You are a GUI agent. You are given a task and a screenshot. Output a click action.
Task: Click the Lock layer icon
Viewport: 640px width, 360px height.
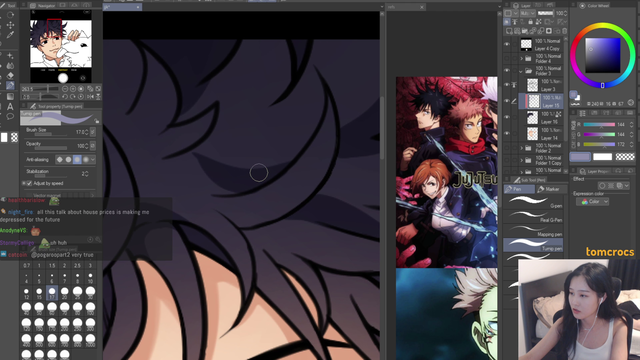coord(530,22)
